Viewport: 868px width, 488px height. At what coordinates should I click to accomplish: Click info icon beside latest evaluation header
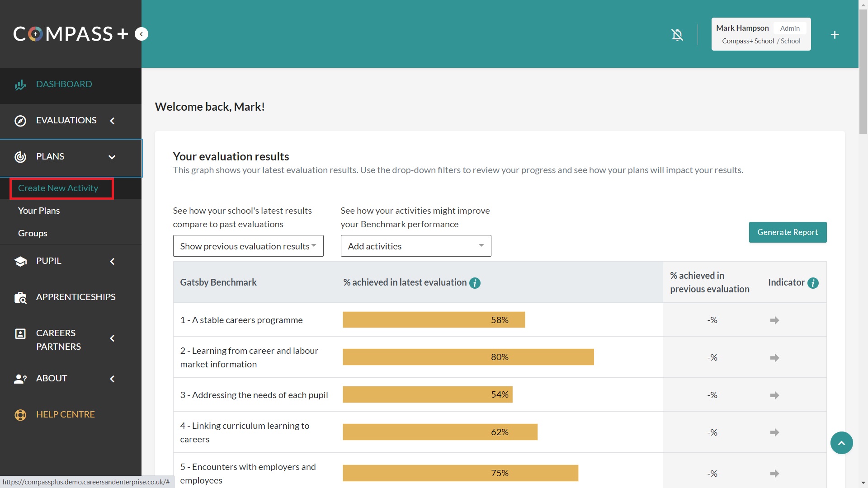point(475,283)
